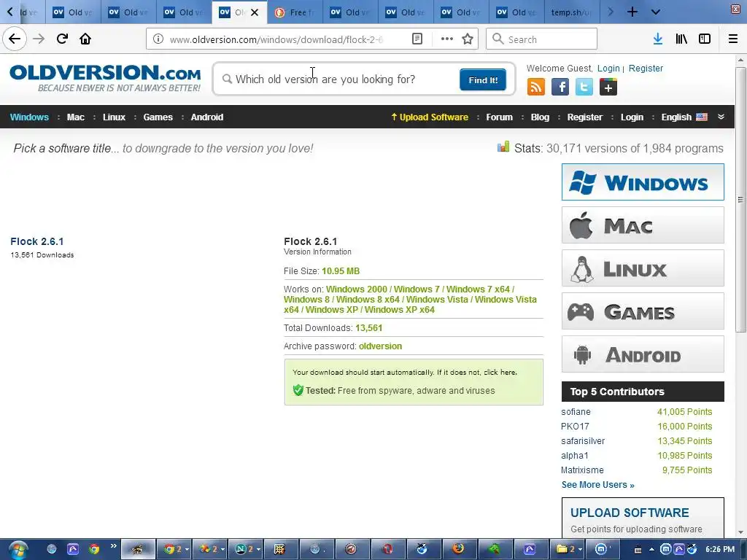
Task: Open page actions three-dot menu
Action: point(447,39)
